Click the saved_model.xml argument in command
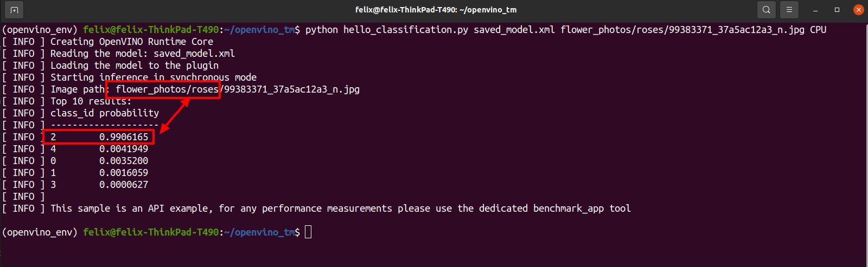The image size is (868, 267). 514,30
